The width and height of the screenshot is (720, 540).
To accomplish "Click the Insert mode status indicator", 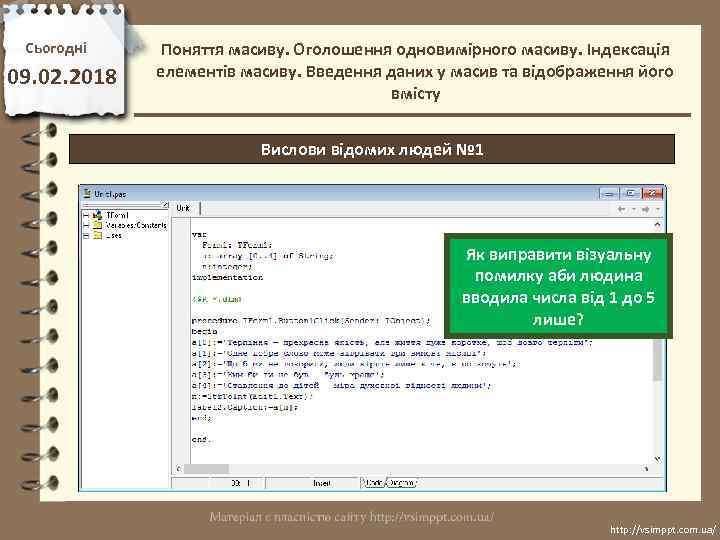I will 321,483.
